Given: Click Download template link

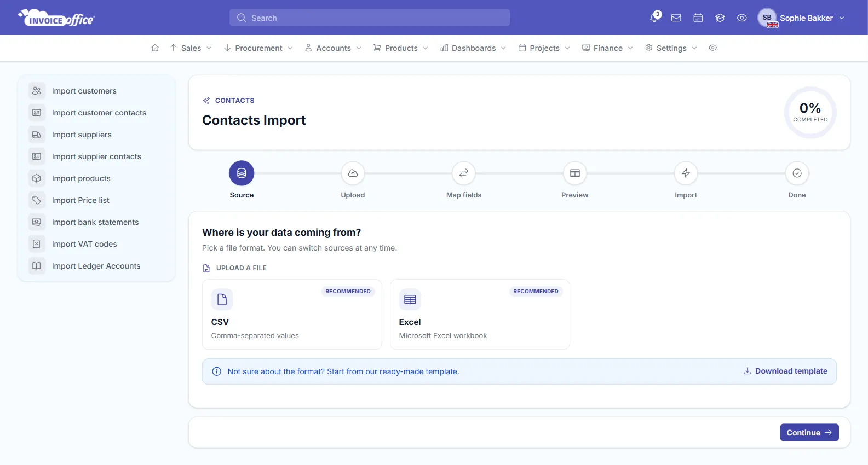Looking at the screenshot, I should (x=785, y=371).
